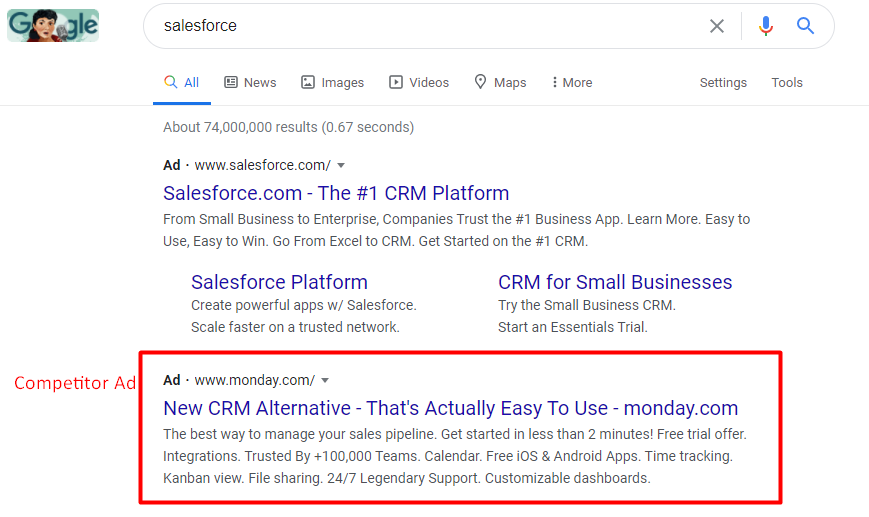Viewport: 869px width, 517px height.
Task: Open the Google doodle logo
Action: pyautogui.click(x=53, y=25)
